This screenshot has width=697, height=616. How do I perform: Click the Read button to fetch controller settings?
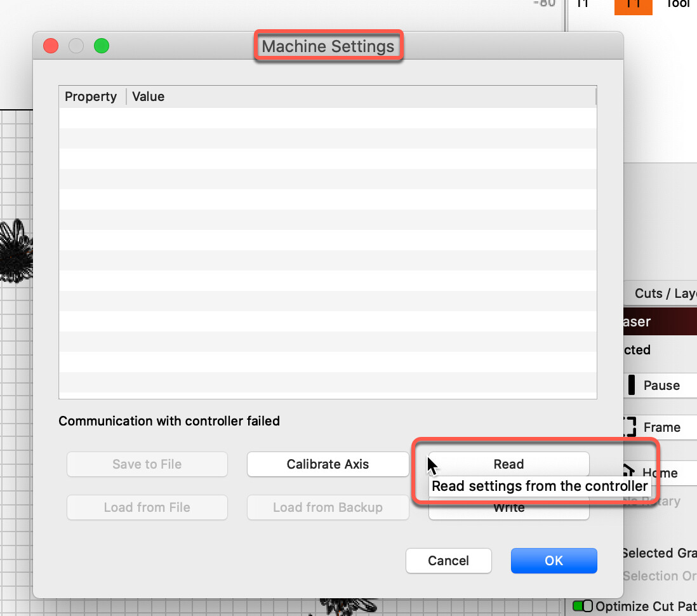point(508,464)
